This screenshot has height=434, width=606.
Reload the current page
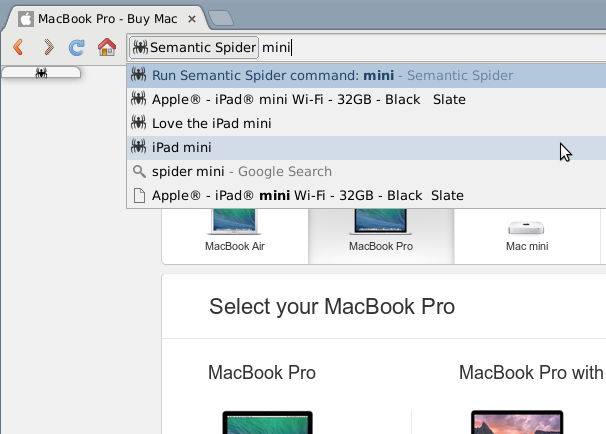[x=76, y=47]
